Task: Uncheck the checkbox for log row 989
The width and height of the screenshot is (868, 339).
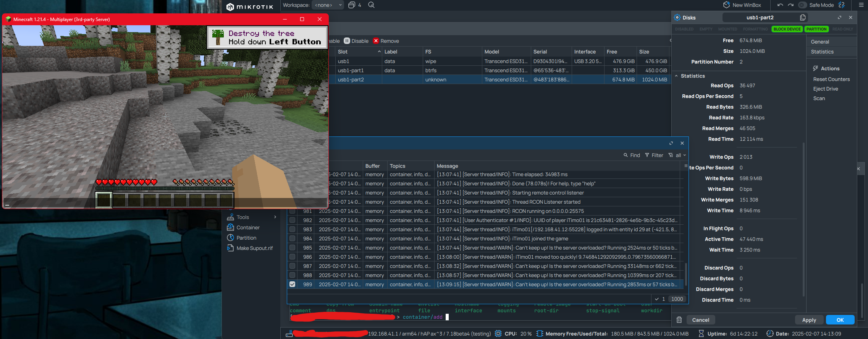Action: click(293, 284)
